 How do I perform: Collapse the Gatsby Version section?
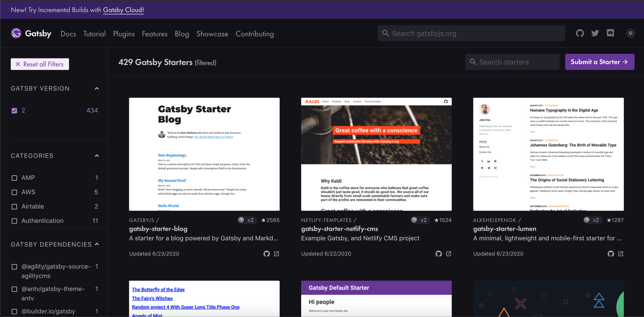(97, 88)
